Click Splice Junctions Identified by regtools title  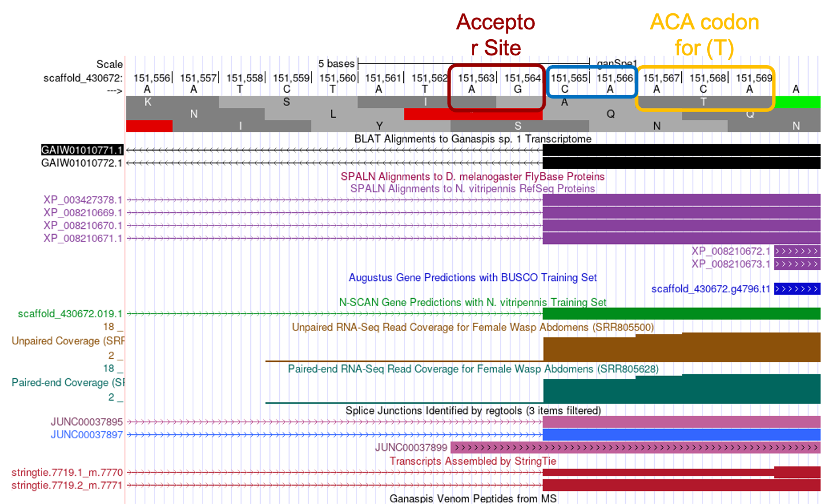tap(473, 411)
